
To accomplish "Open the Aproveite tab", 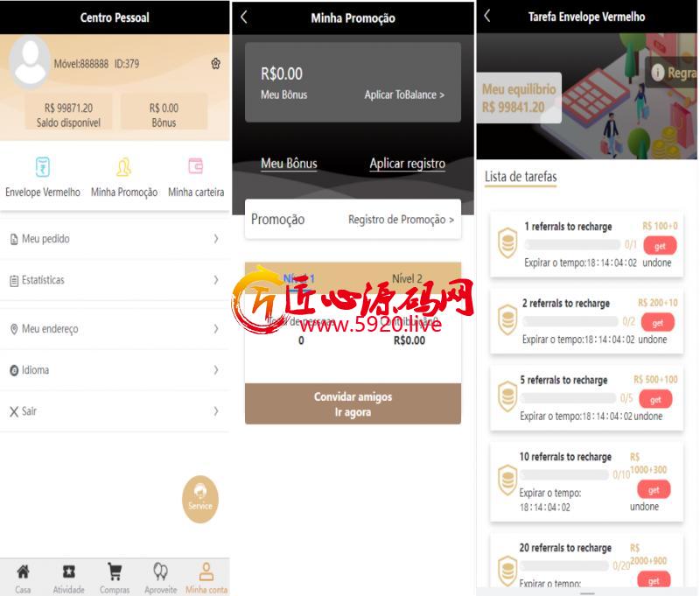I will click(x=161, y=578).
